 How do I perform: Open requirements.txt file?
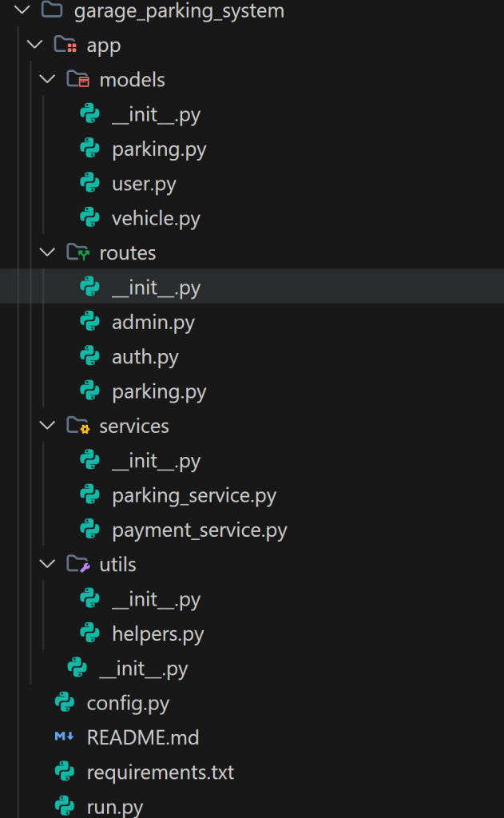click(160, 772)
